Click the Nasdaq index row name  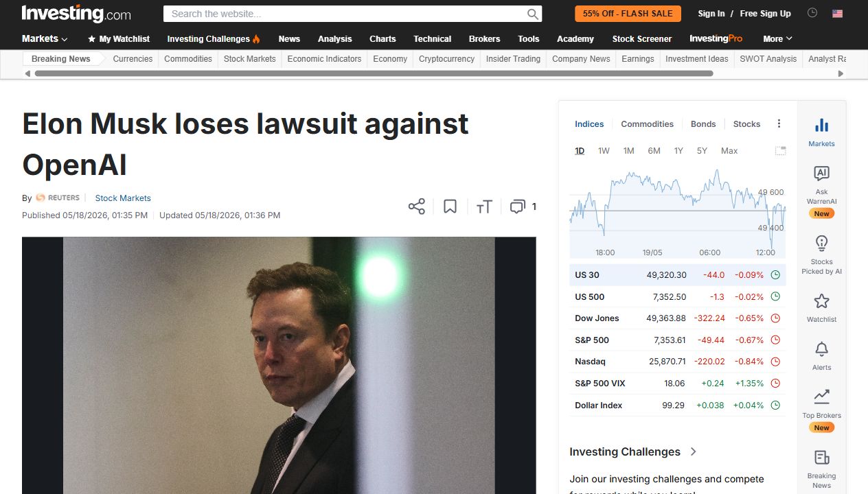(x=590, y=362)
